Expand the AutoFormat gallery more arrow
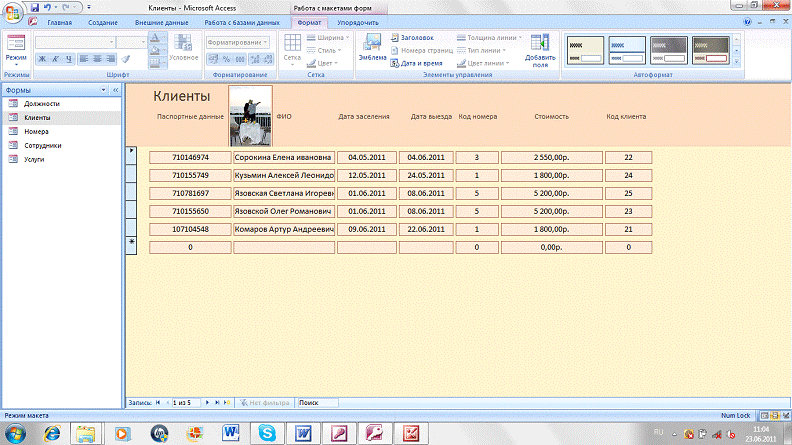 736,59
